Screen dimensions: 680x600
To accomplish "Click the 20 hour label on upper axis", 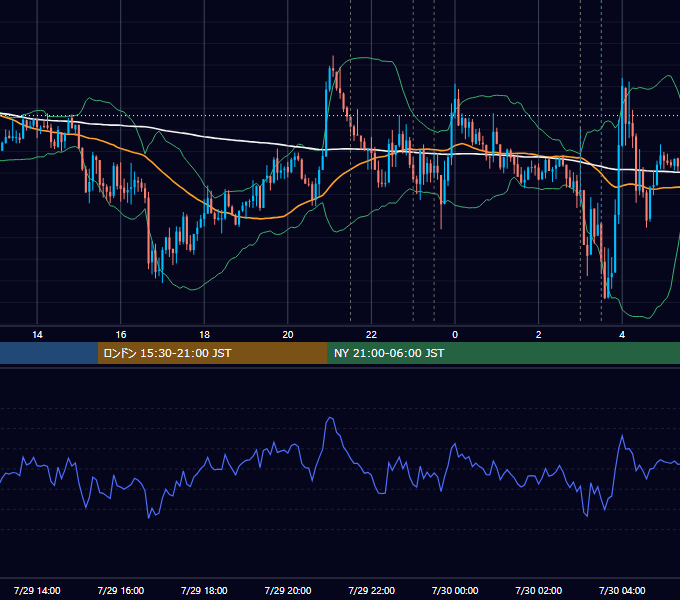I will pyautogui.click(x=288, y=335).
